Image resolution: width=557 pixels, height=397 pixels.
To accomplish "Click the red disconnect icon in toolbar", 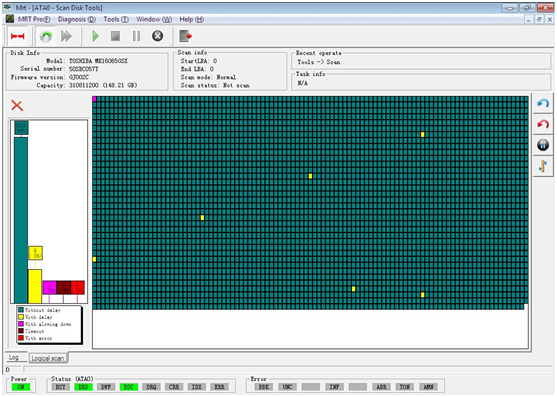I will pos(17,36).
